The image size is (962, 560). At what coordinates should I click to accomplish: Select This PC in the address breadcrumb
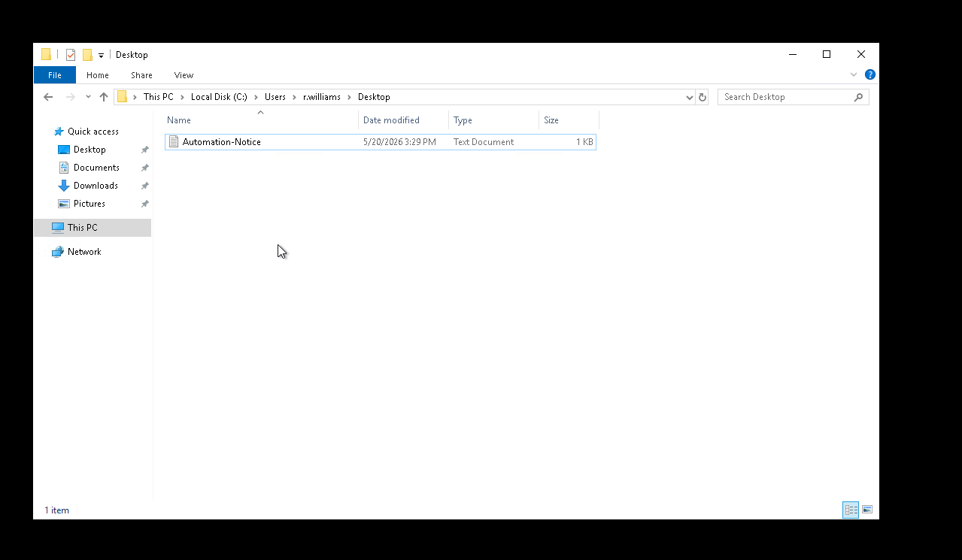(159, 97)
